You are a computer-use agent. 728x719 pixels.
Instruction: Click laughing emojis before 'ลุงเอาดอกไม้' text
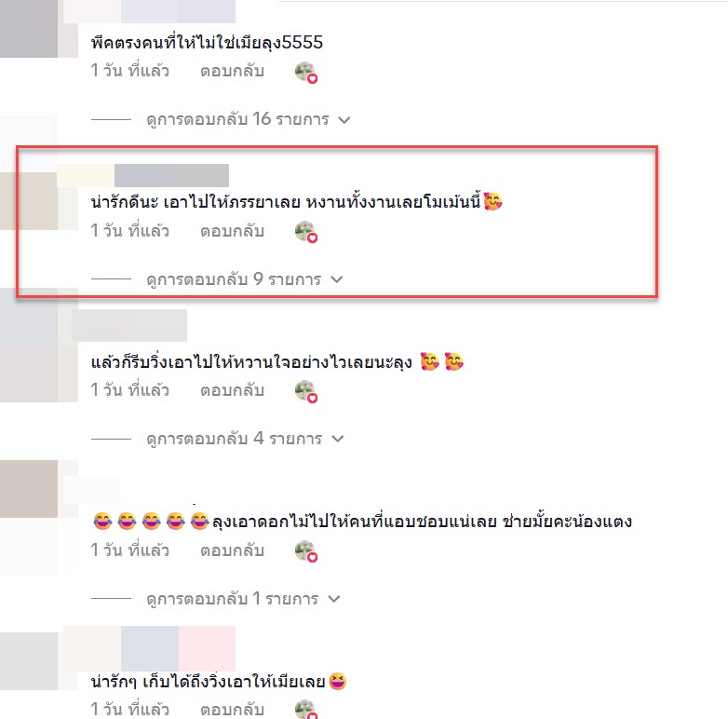pos(152,522)
